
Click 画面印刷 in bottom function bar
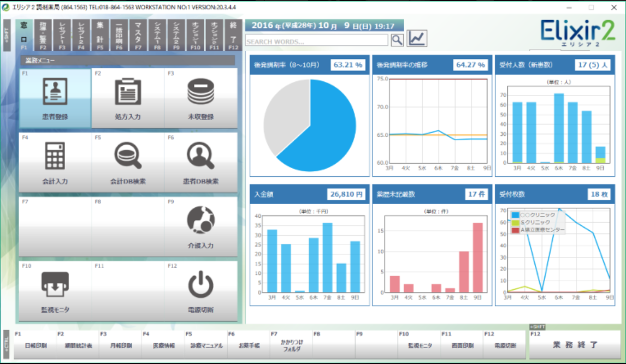point(462,345)
